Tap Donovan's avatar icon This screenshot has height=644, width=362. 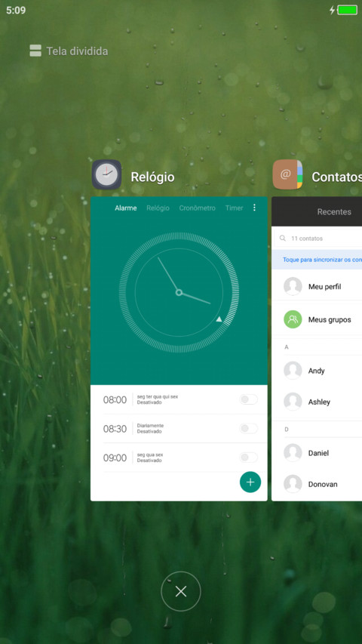click(x=293, y=484)
